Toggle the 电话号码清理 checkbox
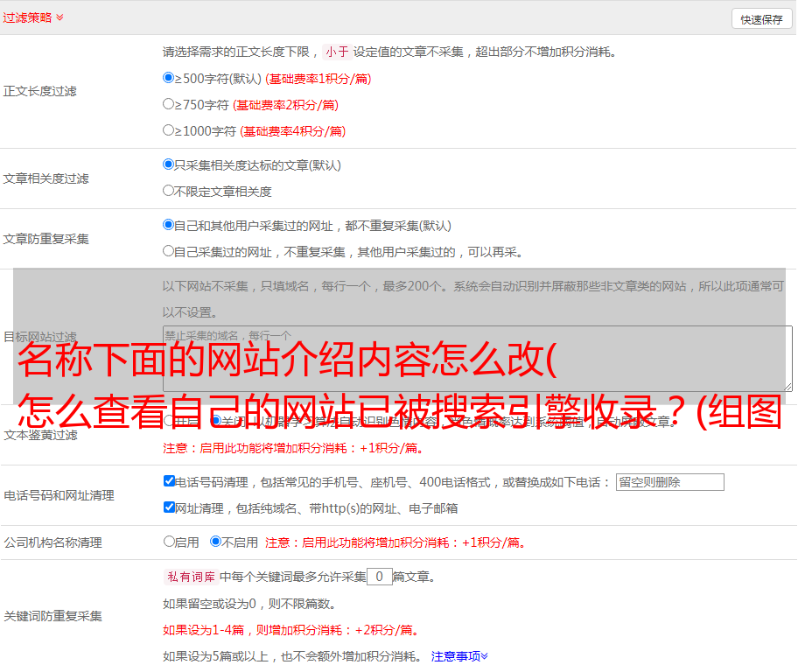This screenshot has width=798, height=672. click(170, 481)
